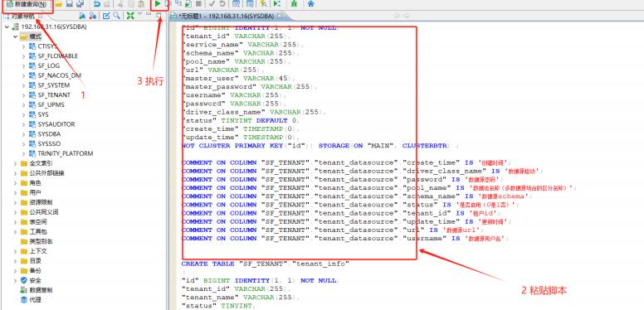This screenshot has height=310, width=644.
Task: Click the magnifier search icon in navigator toolbar
Action: click(x=117, y=16)
